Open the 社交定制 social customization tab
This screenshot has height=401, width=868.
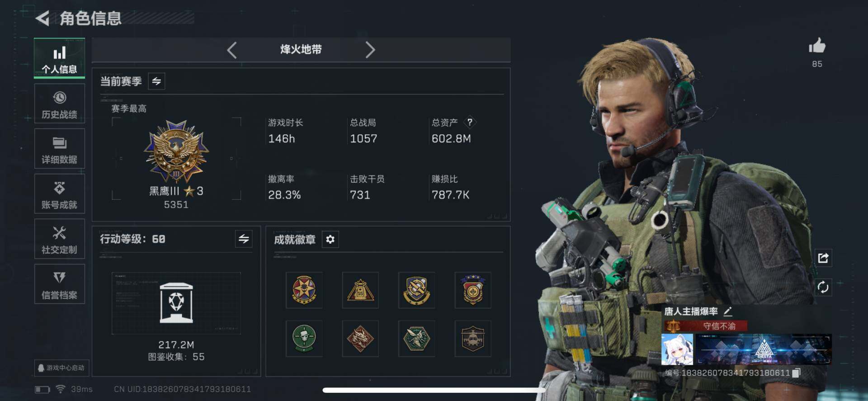59,239
